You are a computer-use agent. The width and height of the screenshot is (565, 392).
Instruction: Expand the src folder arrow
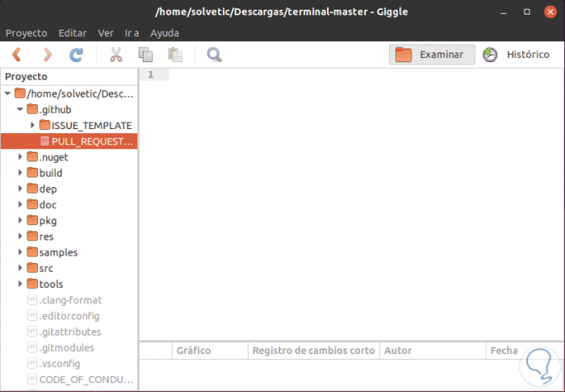[20, 268]
